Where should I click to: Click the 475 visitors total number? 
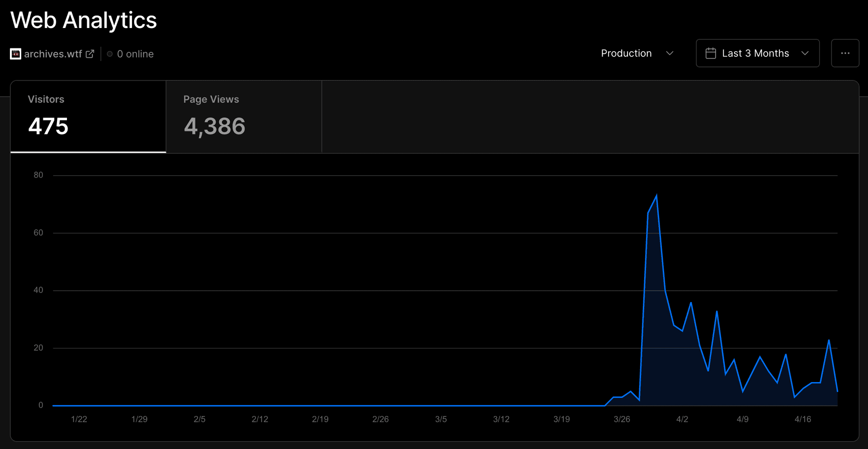(48, 126)
